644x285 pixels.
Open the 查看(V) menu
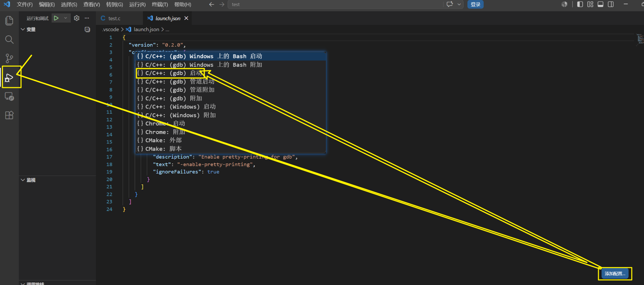(92, 4)
